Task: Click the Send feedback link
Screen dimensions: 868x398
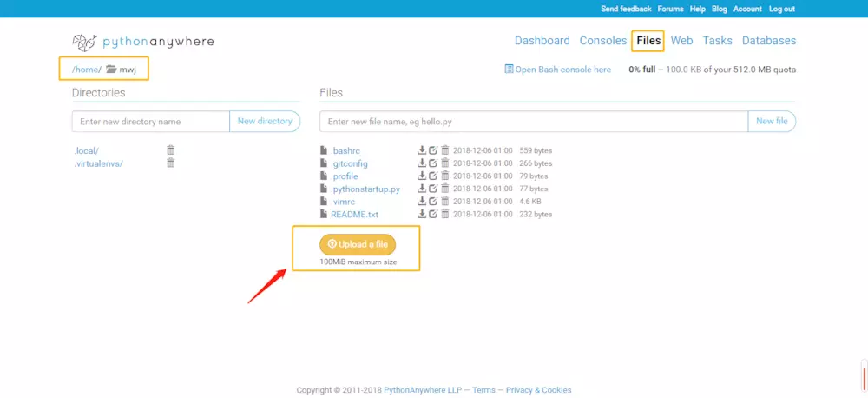Action: click(626, 9)
